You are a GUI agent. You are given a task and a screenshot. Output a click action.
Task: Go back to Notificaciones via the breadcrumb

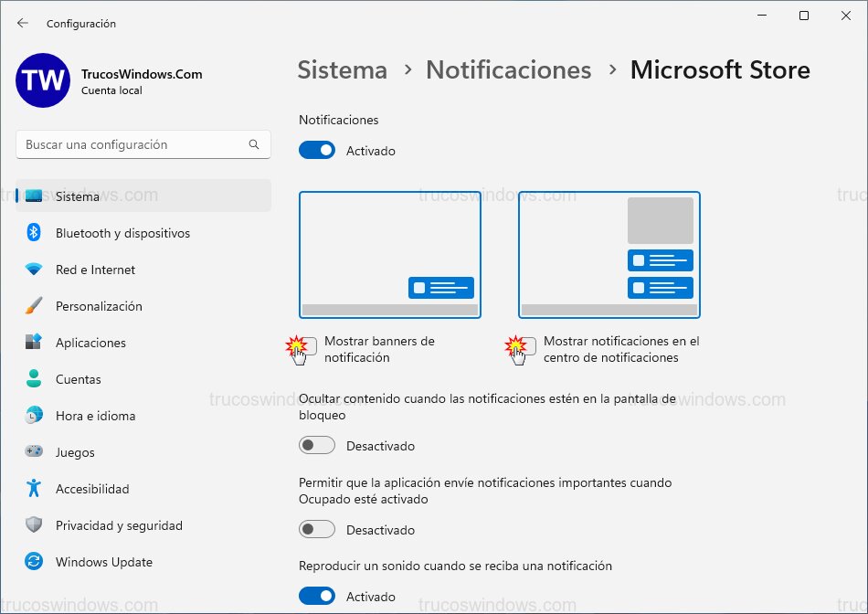[x=509, y=69]
